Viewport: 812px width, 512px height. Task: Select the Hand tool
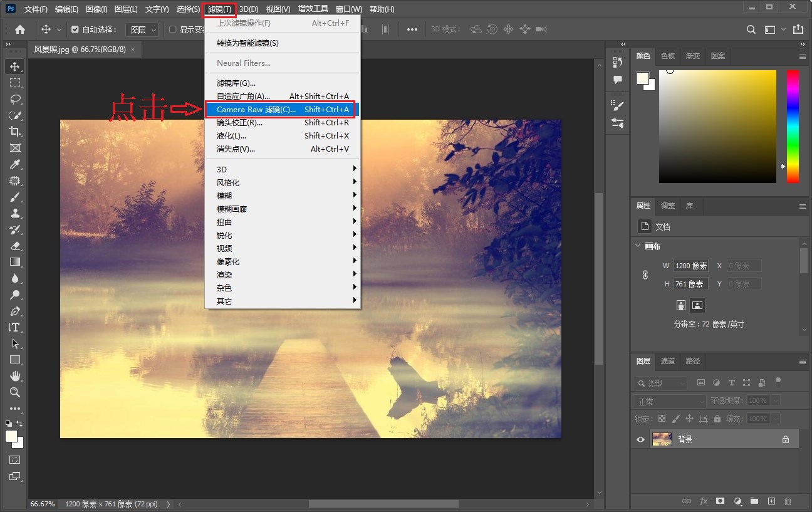coord(15,376)
